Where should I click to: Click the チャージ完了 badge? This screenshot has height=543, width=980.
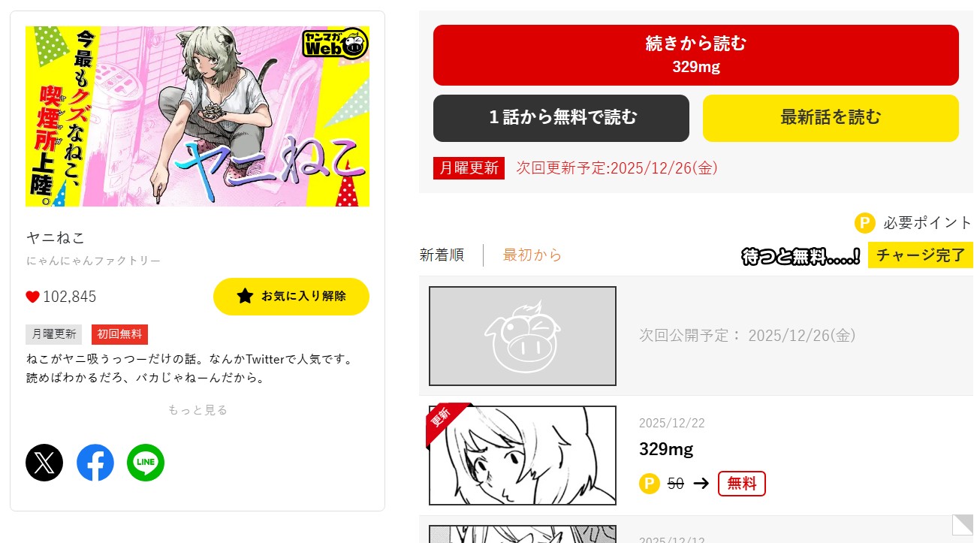[921, 255]
